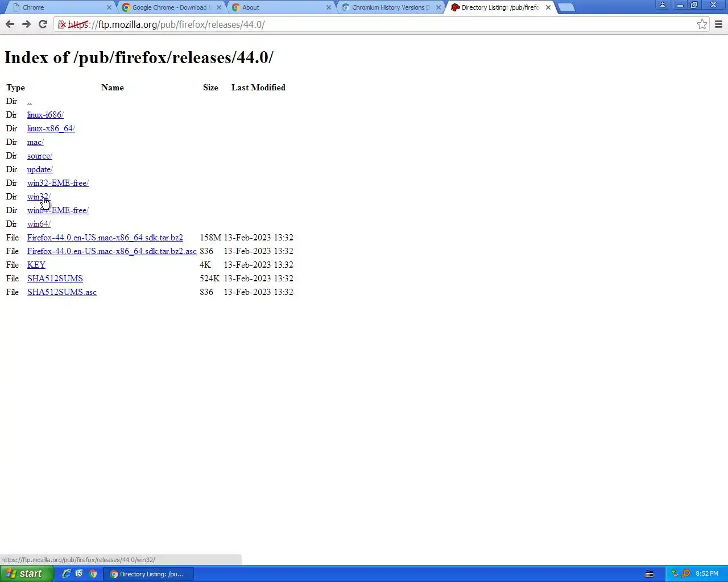This screenshot has height=582, width=728.
Task: Click the 'Size' column header
Action: (210, 88)
